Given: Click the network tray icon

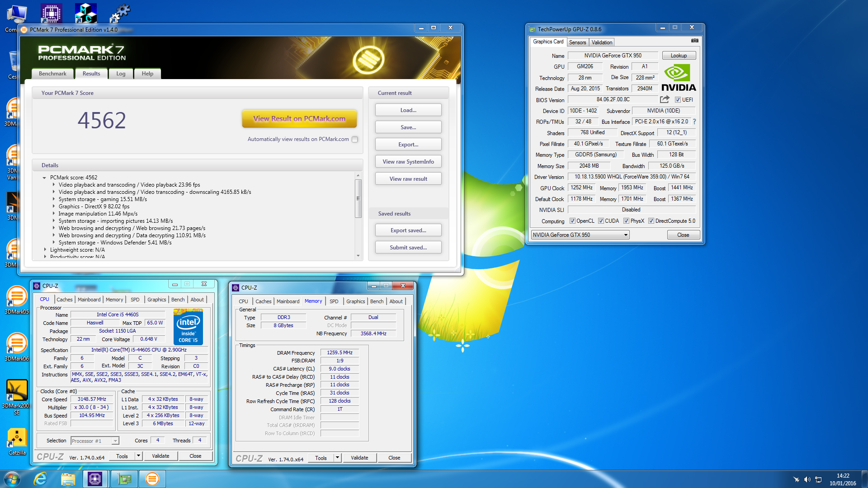Looking at the screenshot, I should [819, 479].
